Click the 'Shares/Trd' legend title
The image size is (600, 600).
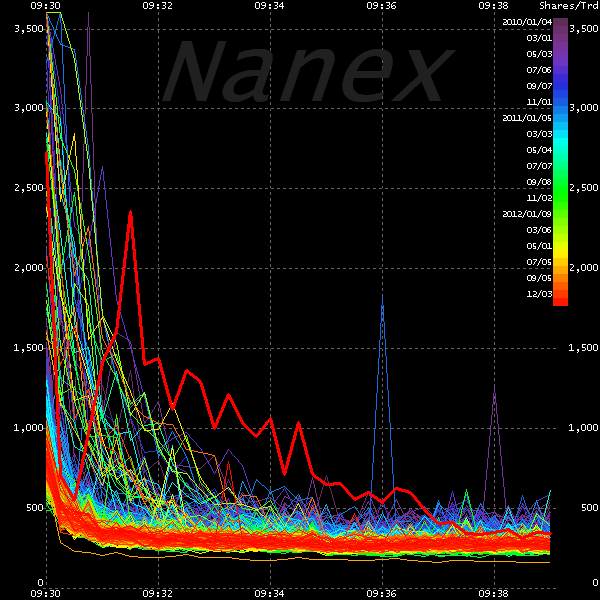(569, 5)
